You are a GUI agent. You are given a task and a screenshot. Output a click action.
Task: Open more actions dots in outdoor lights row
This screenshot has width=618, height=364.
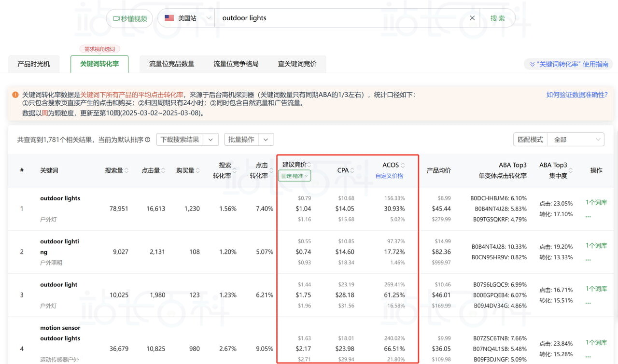(588, 216)
